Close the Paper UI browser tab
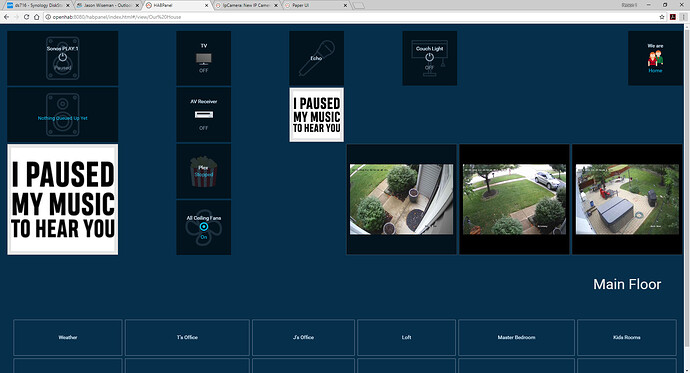The width and height of the screenshot is (690, 373). click(345, 5)
